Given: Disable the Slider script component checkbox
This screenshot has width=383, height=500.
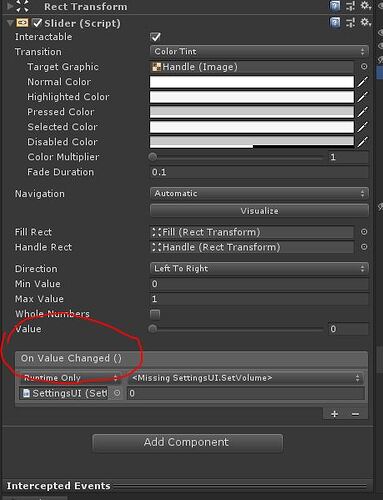Looking at the screenshot, I should (37, 23).
